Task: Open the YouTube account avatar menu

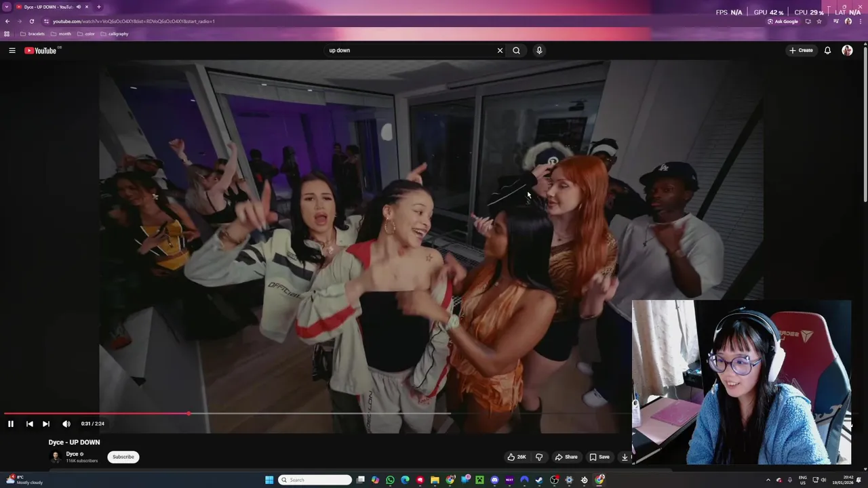Action: [847, 50]
